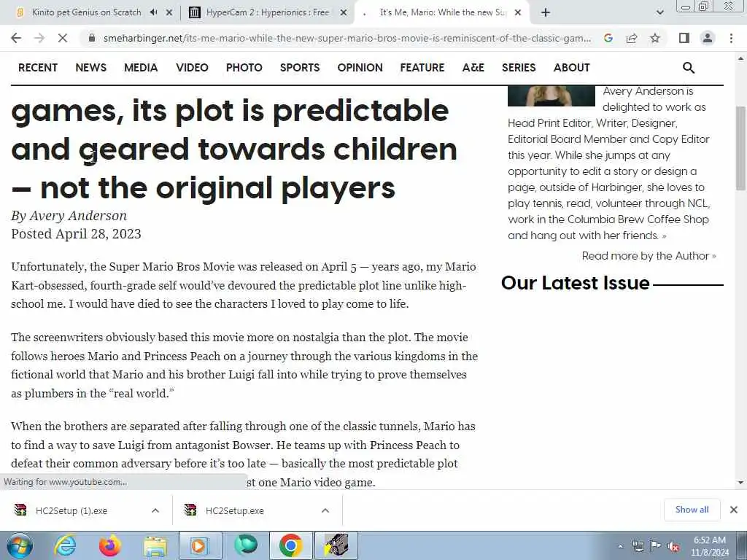The height and width of the screenshot is (560, 747).
Task: Click the address bar URL
Action: pos(347,38)
